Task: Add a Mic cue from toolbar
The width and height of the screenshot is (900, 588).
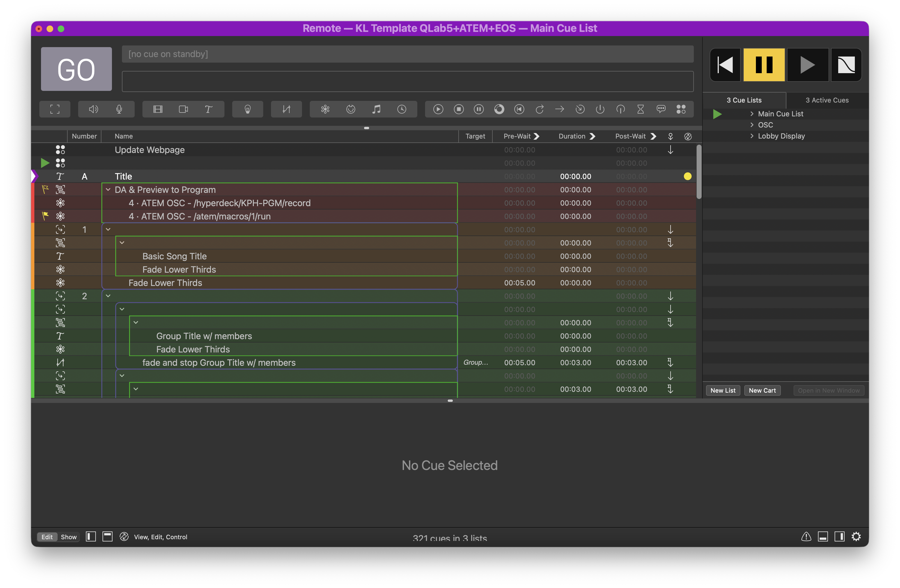Action: tap(119, 109)
